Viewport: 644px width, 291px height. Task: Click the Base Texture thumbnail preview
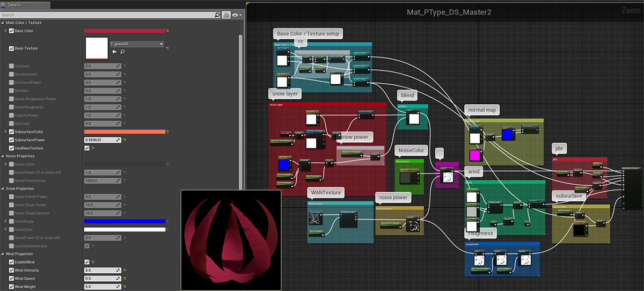(97, 48)
